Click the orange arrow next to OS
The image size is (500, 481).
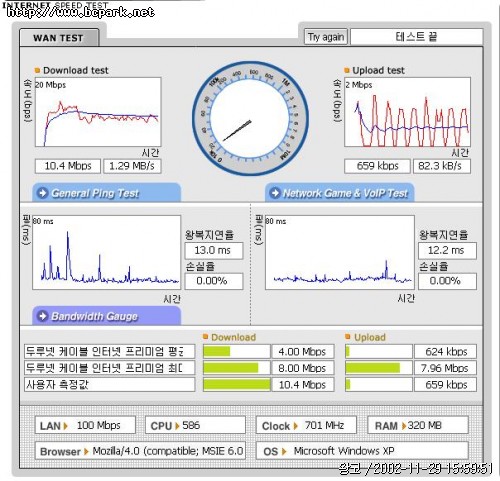click(x=284, y=452)
